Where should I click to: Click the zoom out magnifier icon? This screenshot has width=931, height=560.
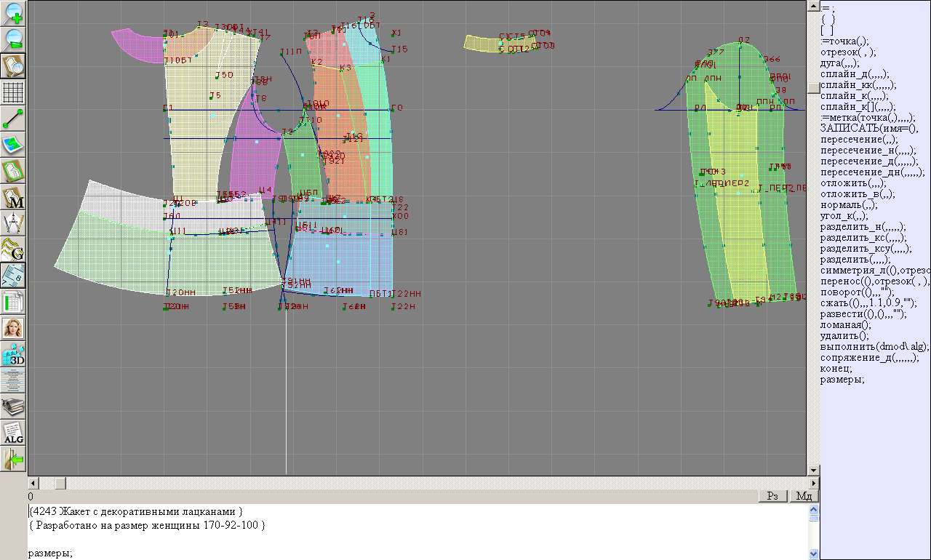pos(14,39)
